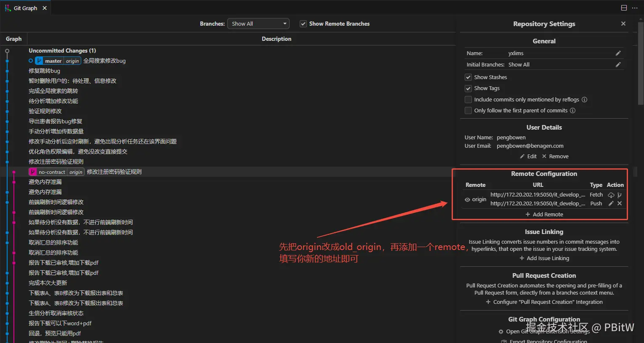Prune origin remote branch icon
This screenshot has width=644, height=343.
(x=620, y=195)
